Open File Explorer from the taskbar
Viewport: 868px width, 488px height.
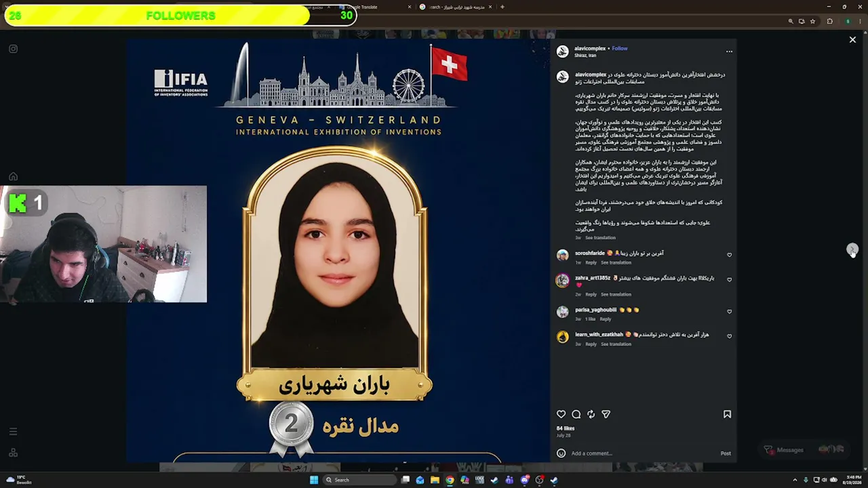pyautogui.click(x=435, y=480)
